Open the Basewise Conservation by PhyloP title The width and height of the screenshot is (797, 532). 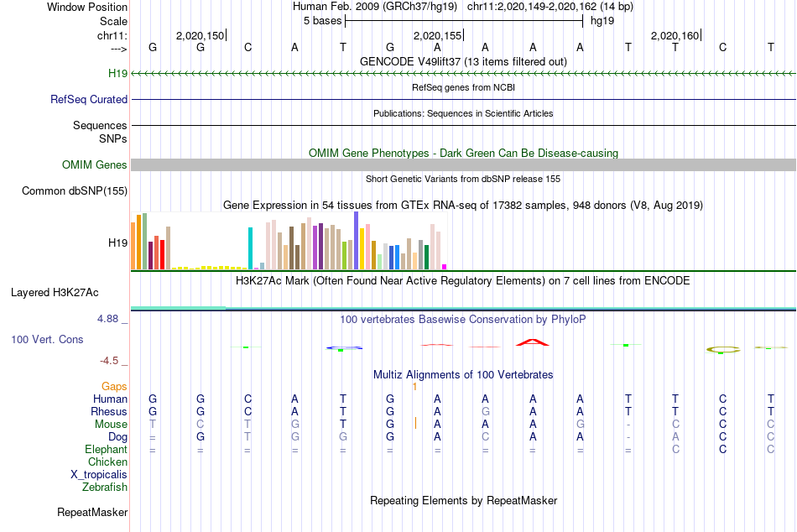463,320
